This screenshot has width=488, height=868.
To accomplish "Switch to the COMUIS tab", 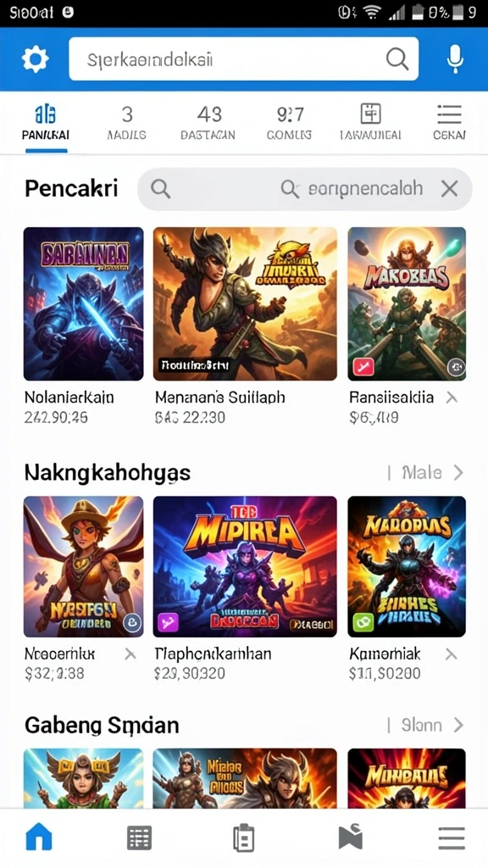I will click(289, 123).
